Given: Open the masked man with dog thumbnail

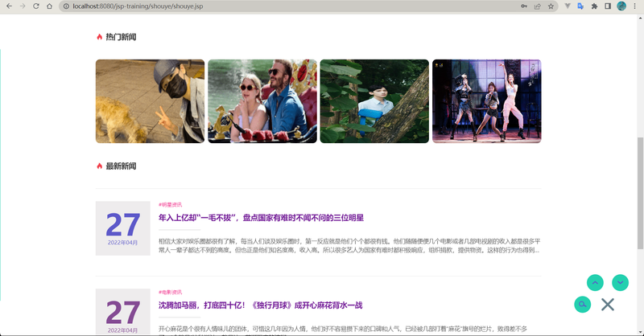Looking at the screenshot, I should coord(150,101).
